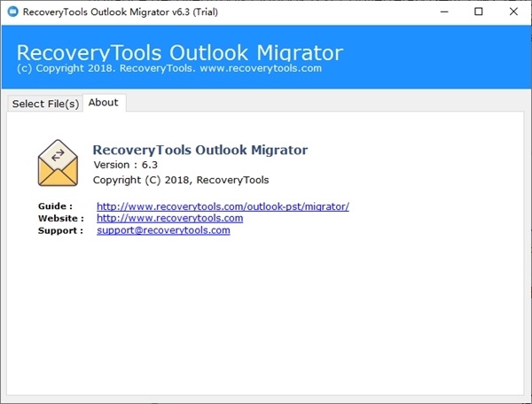532x404 pixels.
Task: Minimize the Outlook Migrator window
Action: (444, 12)
